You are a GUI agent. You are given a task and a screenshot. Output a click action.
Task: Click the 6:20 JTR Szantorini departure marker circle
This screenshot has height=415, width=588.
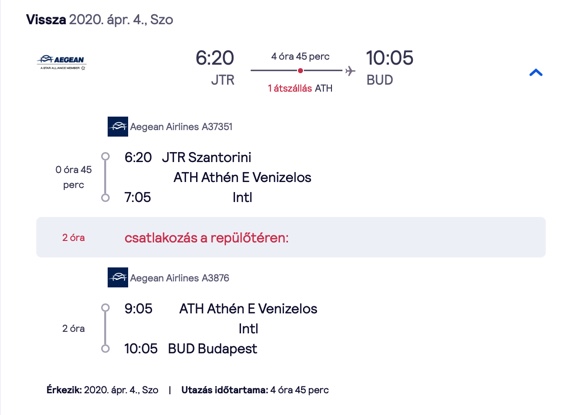pyautogui.click(x=105, y=156)
